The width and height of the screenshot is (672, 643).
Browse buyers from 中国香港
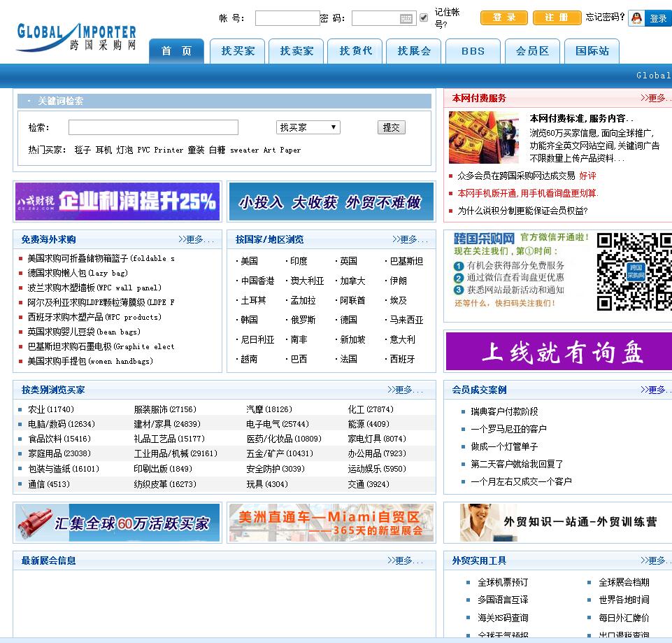point(257,281)
